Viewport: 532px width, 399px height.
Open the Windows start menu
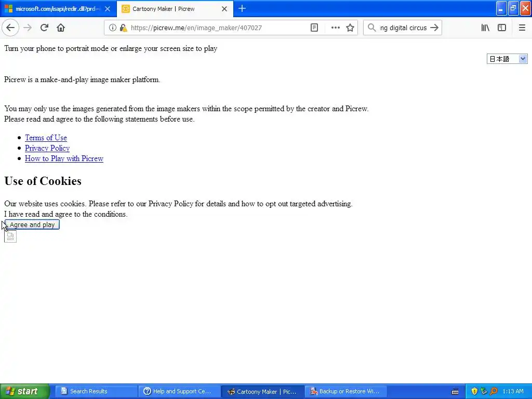pos(25,391)
